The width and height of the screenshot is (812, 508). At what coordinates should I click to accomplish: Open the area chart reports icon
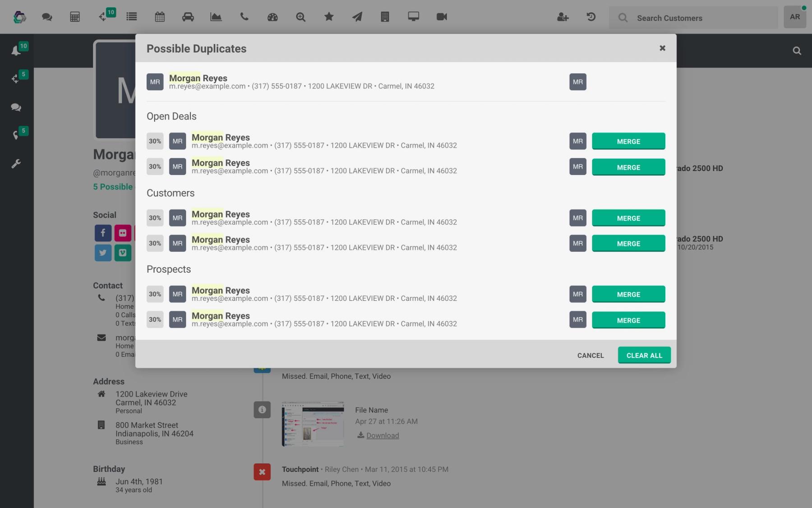click(216, 17)
